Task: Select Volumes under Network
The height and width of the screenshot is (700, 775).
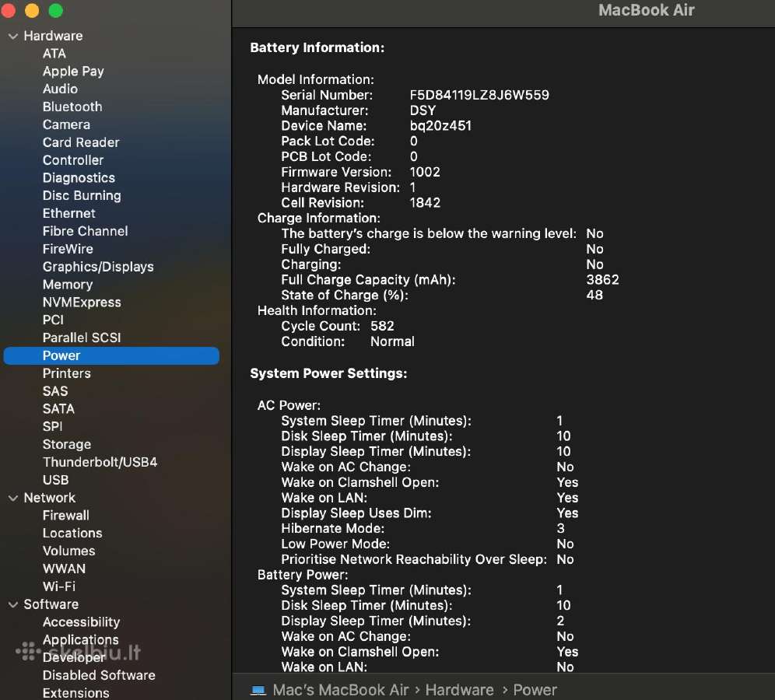Action: pos(69,551)
